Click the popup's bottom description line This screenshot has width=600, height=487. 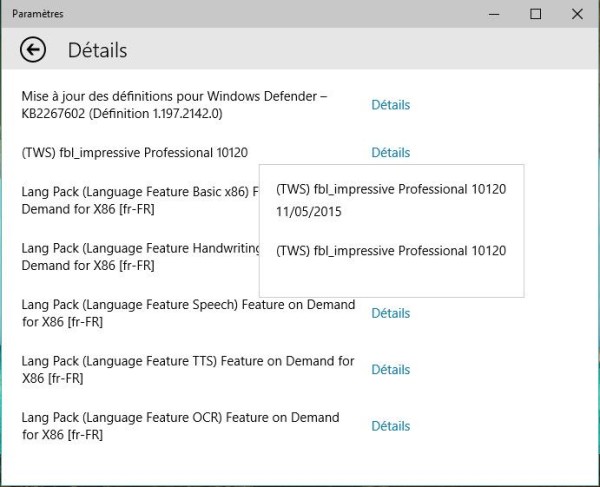(x=391, y=251)
